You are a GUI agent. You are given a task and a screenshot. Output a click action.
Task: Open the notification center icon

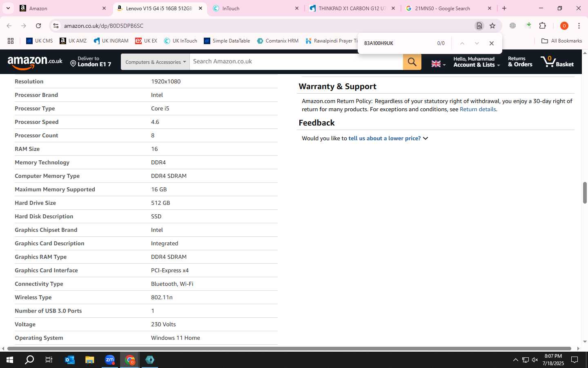point(574,360)
